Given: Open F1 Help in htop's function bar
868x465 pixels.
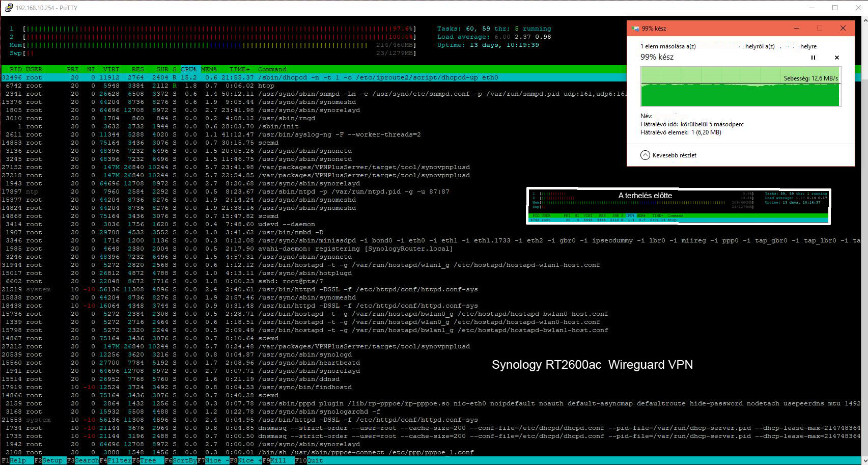Looking at the screenshot, I should (x=18, y=460).
